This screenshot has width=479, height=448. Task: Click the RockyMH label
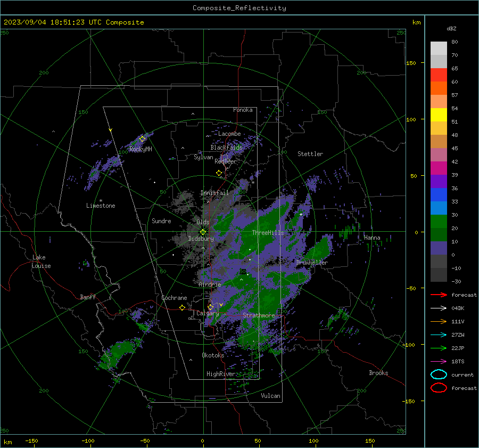pos(141,149)
